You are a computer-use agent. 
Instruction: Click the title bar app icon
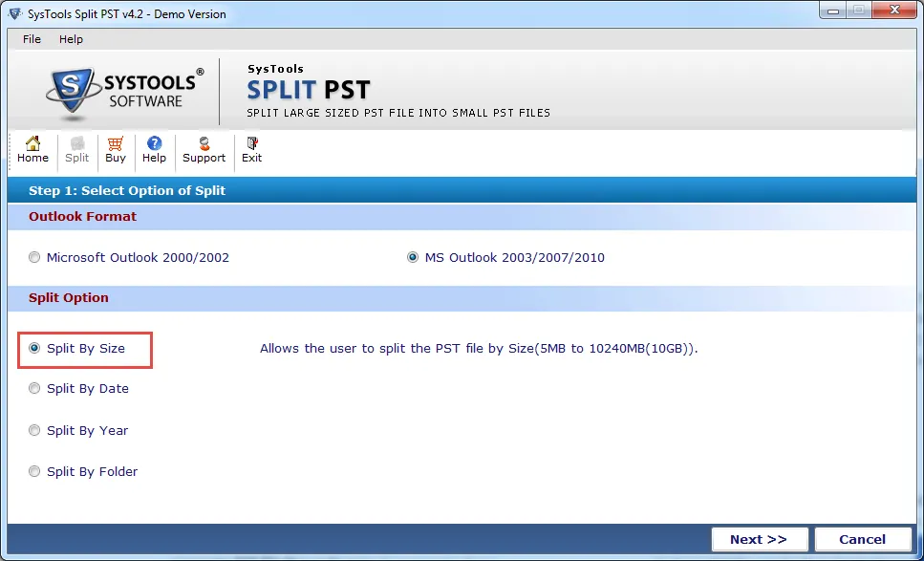(15, 13)
